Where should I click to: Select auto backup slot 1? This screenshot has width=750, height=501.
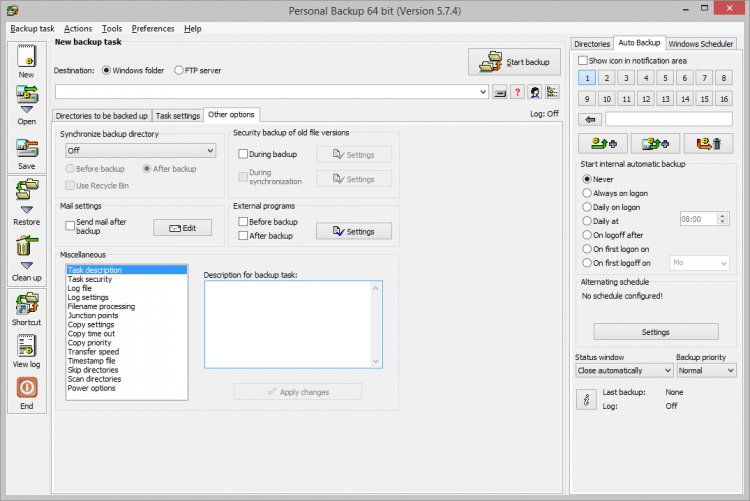coord(587,78)
